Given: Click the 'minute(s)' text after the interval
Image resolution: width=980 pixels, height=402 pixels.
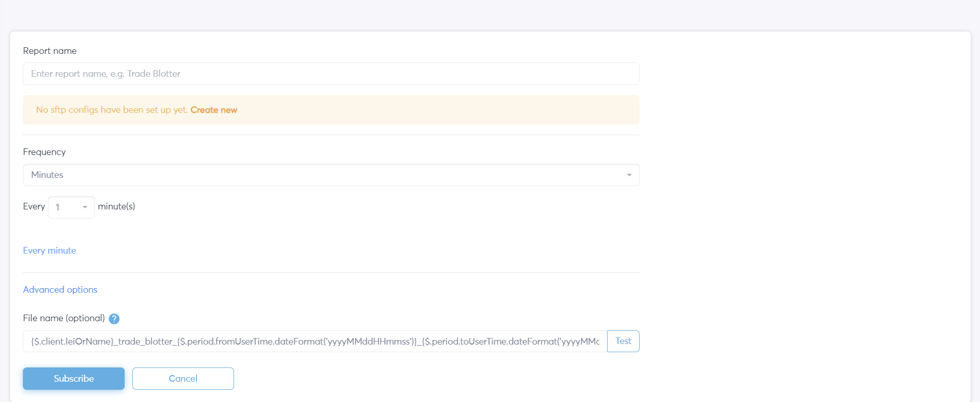Looking at the screenshot, I should (117, 206).
